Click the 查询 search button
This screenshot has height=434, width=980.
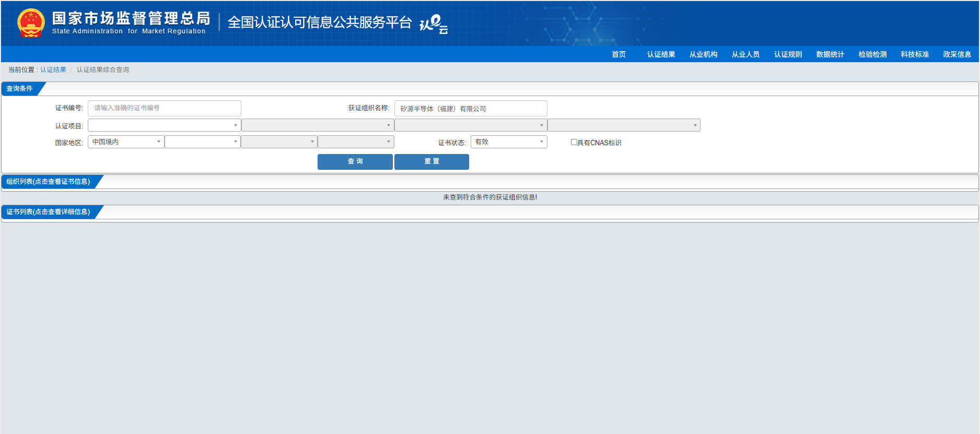click(355, 162)
